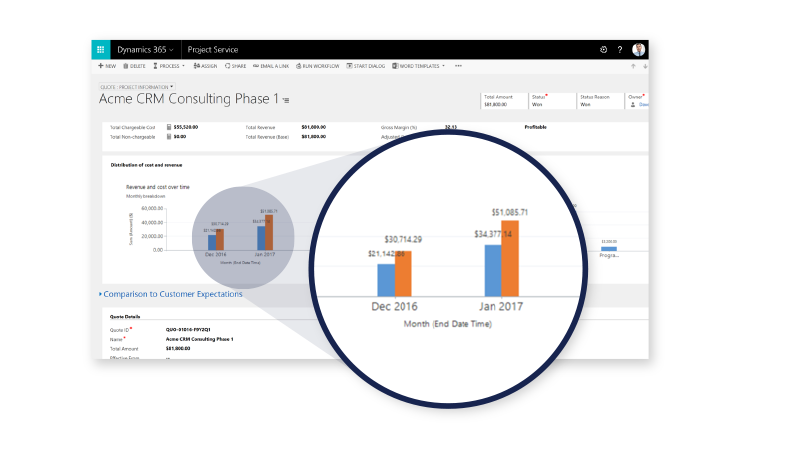Open the app launcher waffle icon
This screenshot has width=800, height=450.
point(100,49)
